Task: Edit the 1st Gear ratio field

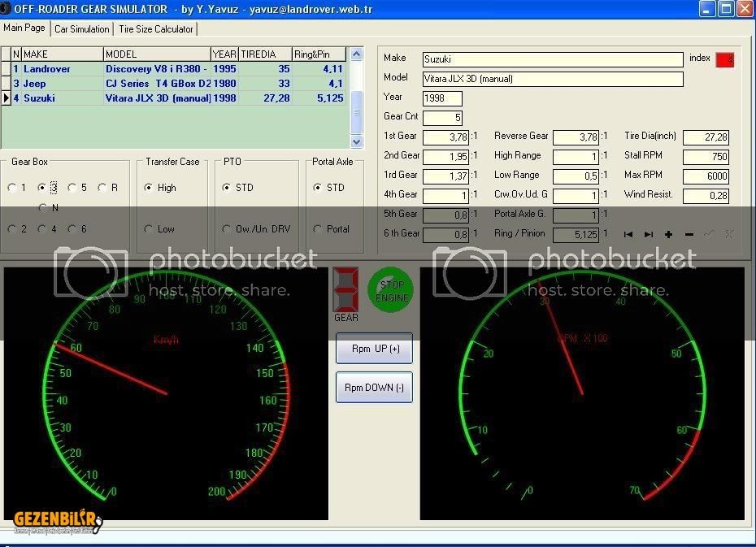Action: [445, 137]
